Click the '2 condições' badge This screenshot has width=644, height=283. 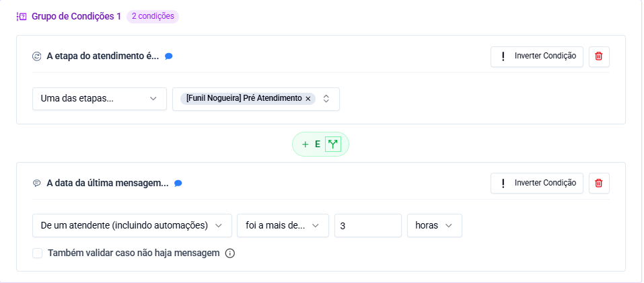tap(153, 17)
